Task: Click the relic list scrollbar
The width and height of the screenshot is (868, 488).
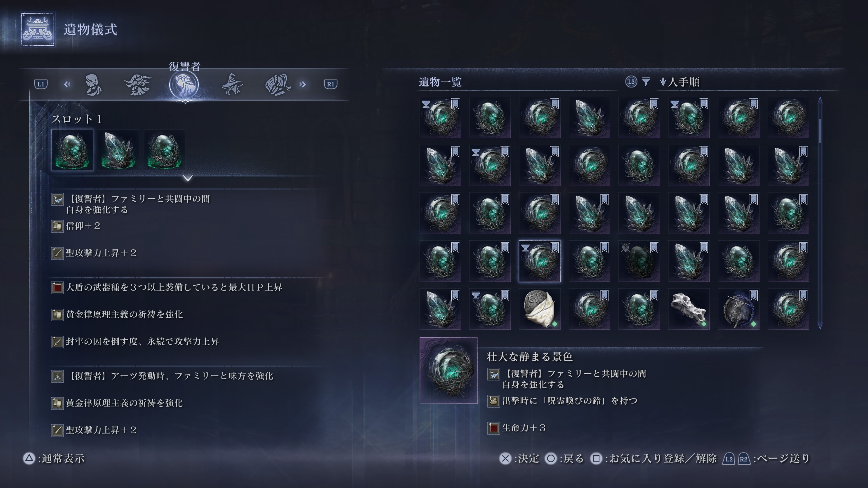Action: click(820, 213)
